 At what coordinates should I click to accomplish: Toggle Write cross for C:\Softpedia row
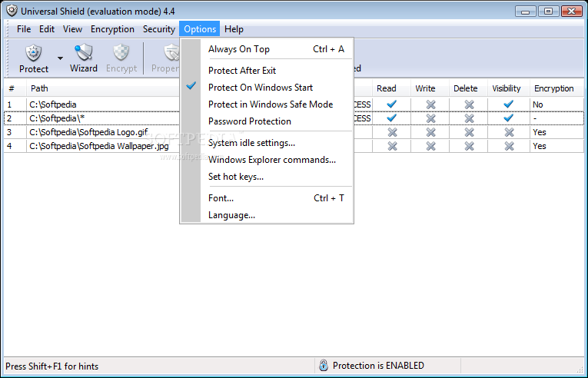(430, 104)
